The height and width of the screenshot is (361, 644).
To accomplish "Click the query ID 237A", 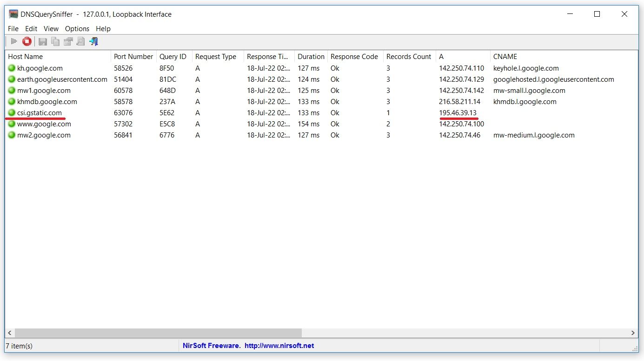I will pos(167,101).
